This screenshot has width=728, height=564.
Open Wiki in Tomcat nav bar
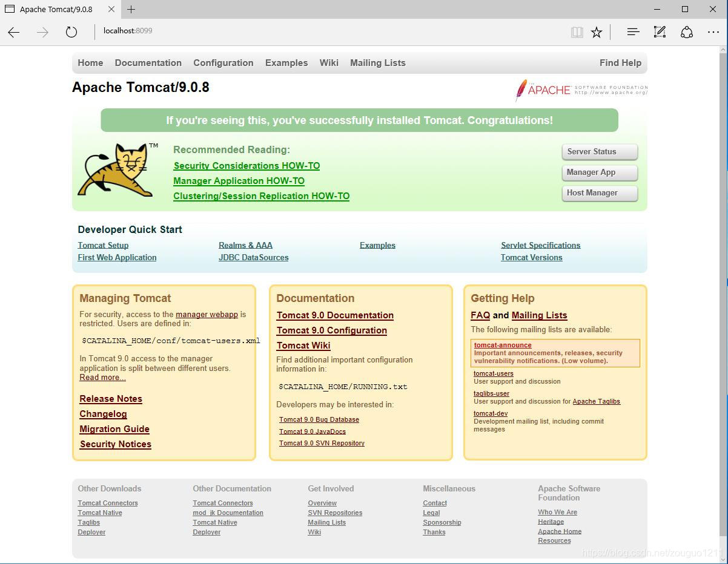329,63
